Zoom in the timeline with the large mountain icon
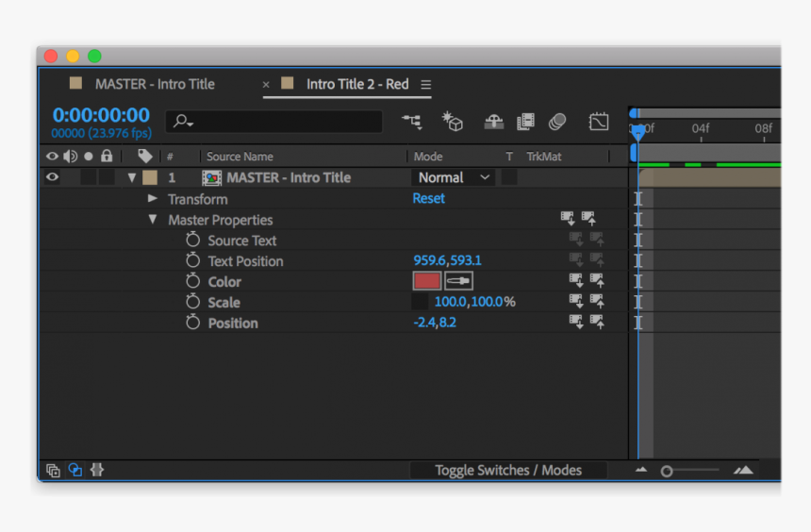 coord(743,470)
